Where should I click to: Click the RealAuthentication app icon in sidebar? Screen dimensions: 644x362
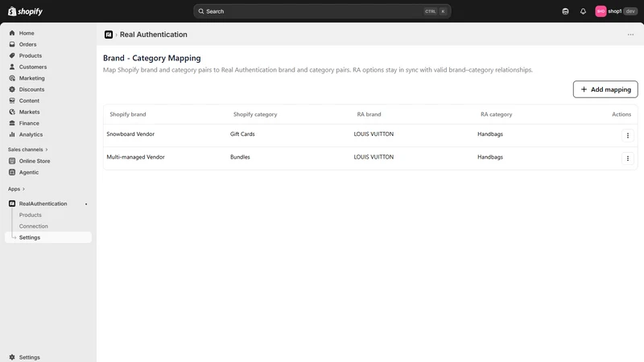12,204
